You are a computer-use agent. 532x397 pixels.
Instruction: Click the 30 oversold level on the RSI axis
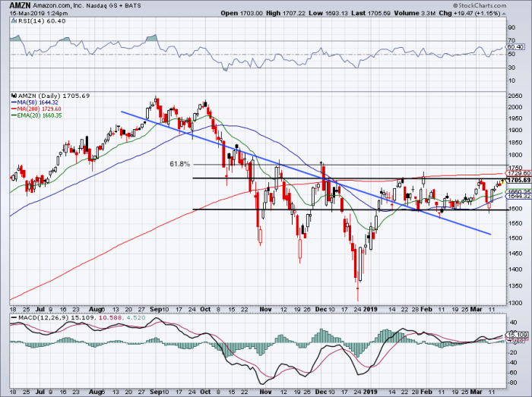pos(511,68)
